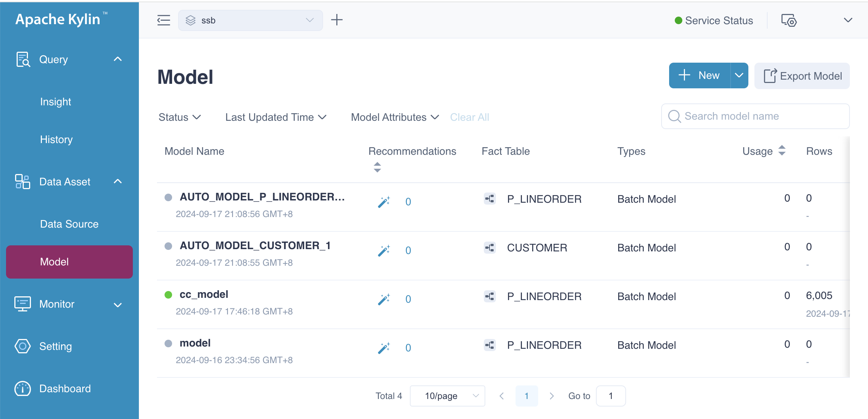868x419 pixels.
Task: Sort by Recommendations column arrows
Action: (377, 167)
